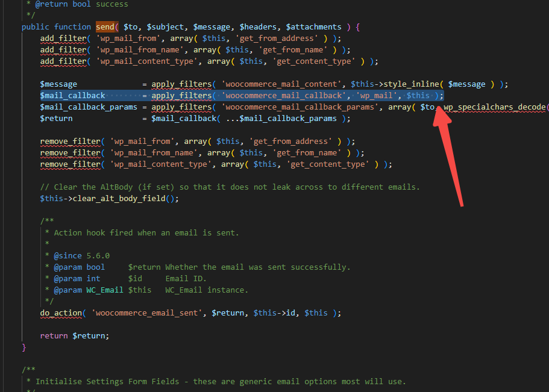Click the first add_filter call for 'wp_mail_from'
The width and height of the screenshot is (549, 392).
point(63,39)
